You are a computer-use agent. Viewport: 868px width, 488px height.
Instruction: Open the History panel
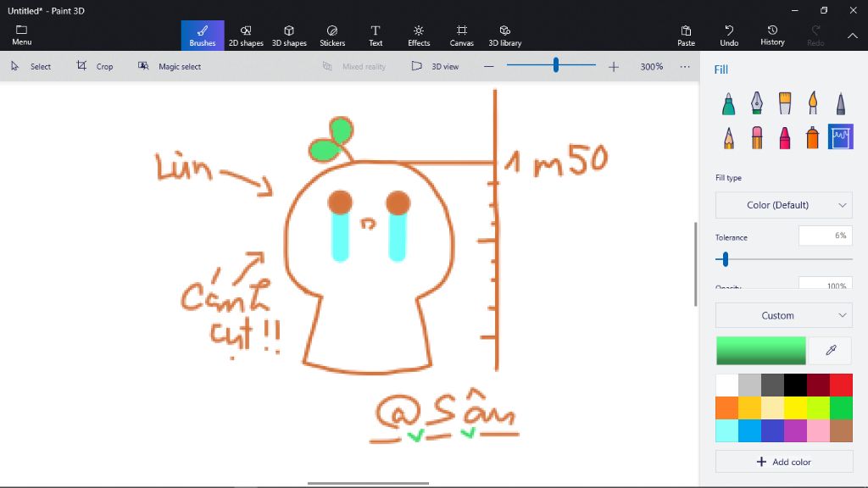772,36
